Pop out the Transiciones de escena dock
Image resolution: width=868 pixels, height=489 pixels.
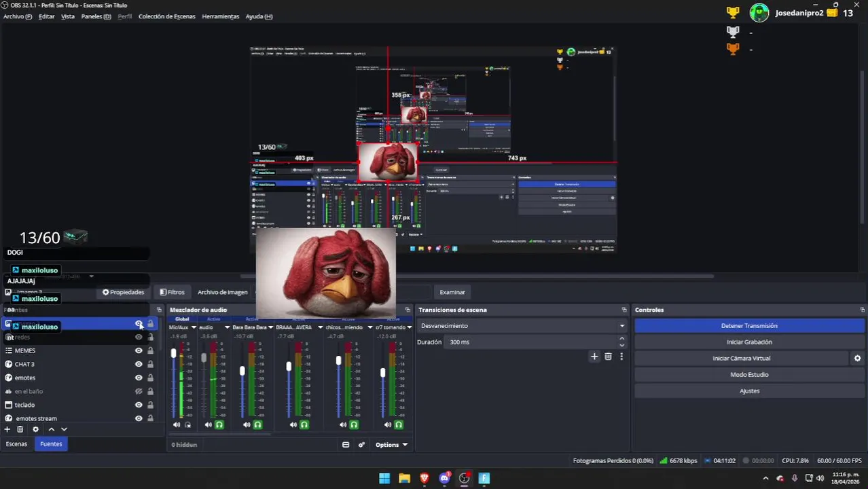(x=623, y=310)
